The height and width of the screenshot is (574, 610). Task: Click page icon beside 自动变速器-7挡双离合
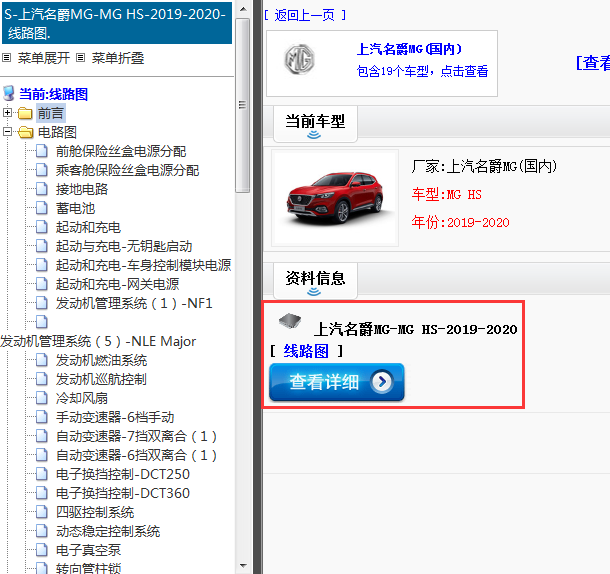coord(42,436)
